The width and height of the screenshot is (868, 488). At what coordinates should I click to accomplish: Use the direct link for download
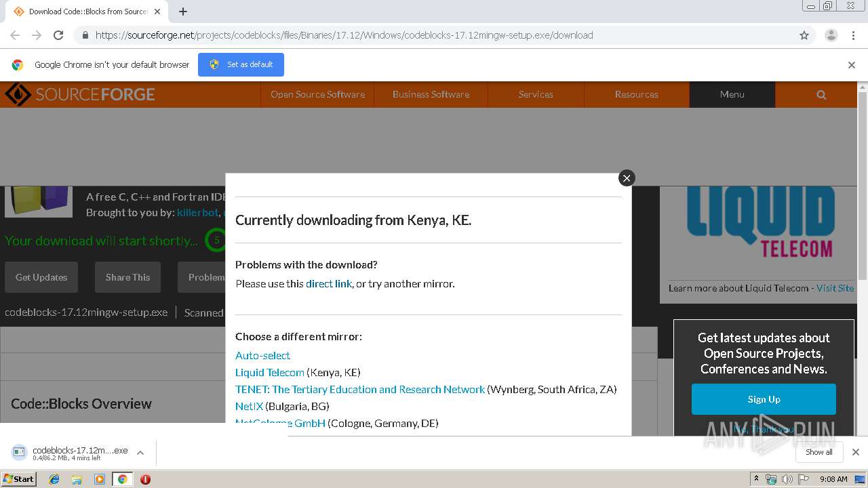tap(329, 283)
